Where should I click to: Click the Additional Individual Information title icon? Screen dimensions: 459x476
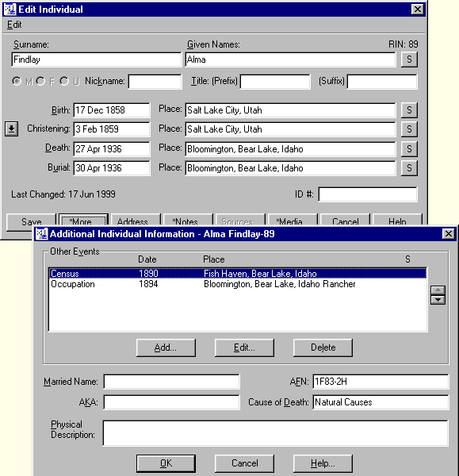[41, 234]
